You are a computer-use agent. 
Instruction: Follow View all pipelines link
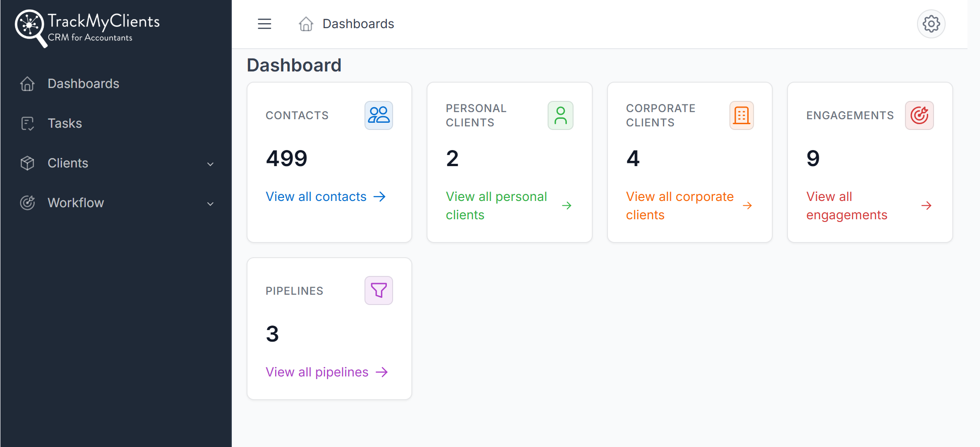[x=327, y=372]
